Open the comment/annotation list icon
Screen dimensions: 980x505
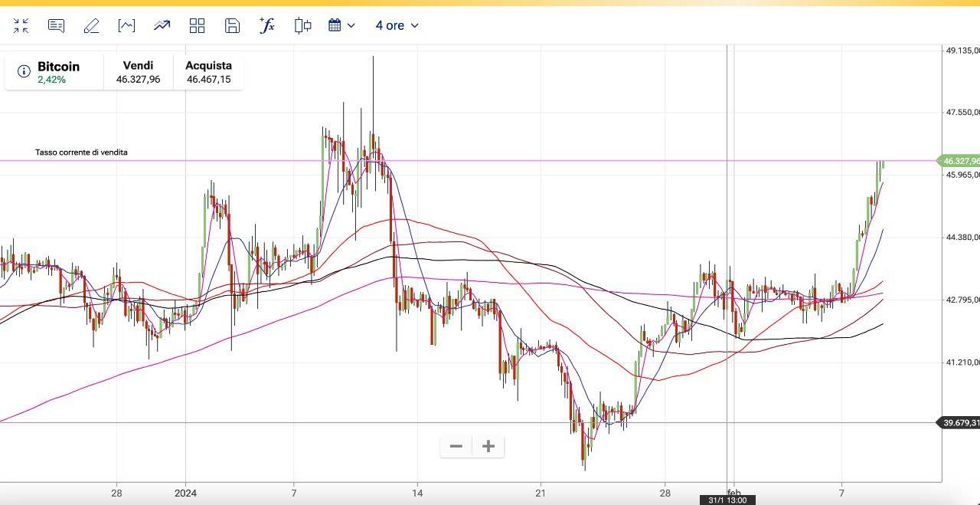coord(56,25)
